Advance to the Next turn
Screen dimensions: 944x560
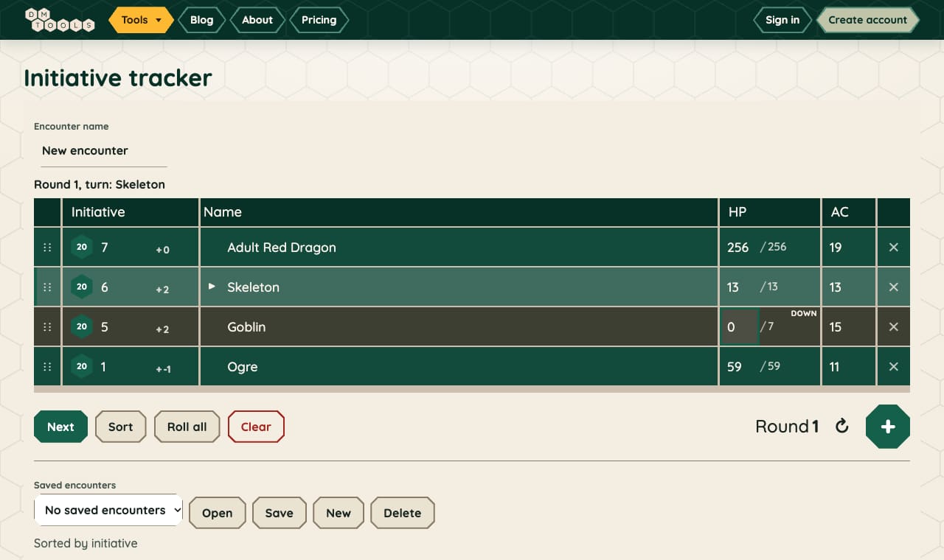click(60, 427)
